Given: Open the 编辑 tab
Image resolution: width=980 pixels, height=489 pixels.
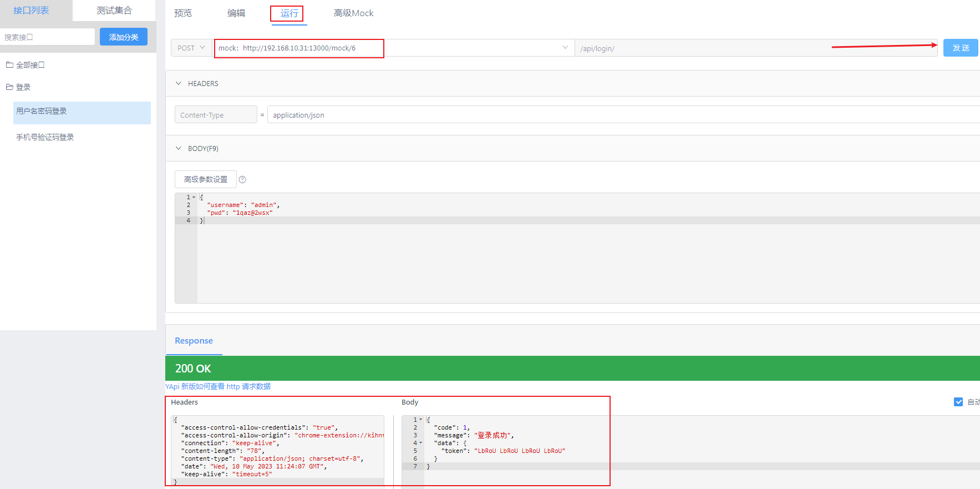Looking at the screenshot, I should 236,13.
